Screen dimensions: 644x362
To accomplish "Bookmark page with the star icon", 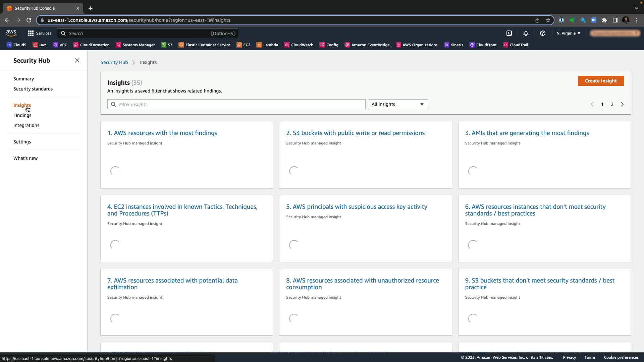I will coord(548,20).
